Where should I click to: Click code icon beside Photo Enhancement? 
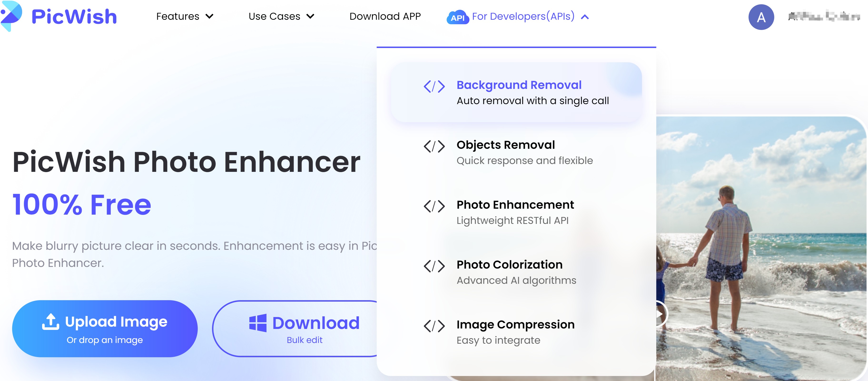click(x=434, y=206)
